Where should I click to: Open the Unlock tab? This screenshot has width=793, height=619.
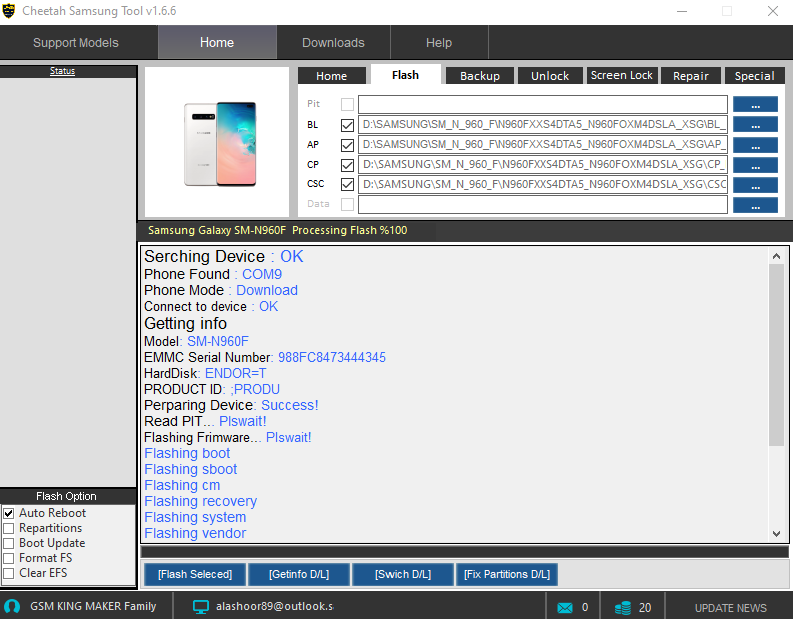point(550,76)
